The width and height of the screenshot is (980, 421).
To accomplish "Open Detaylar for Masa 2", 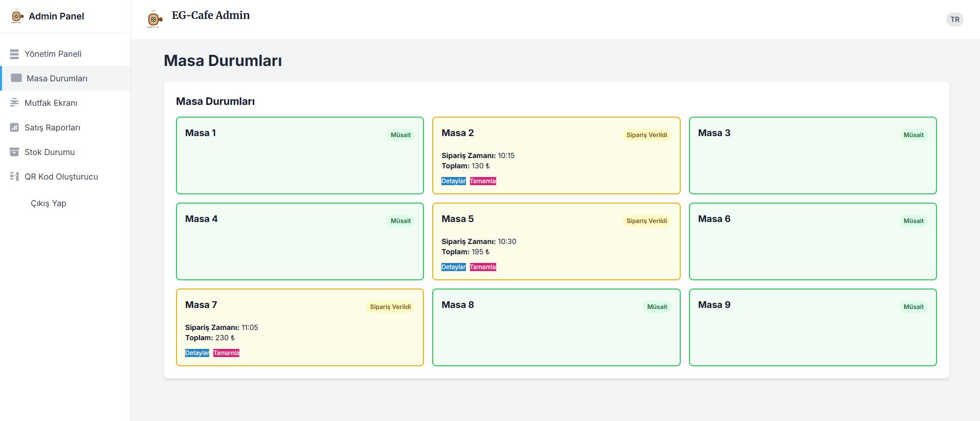I will point(453,181).
